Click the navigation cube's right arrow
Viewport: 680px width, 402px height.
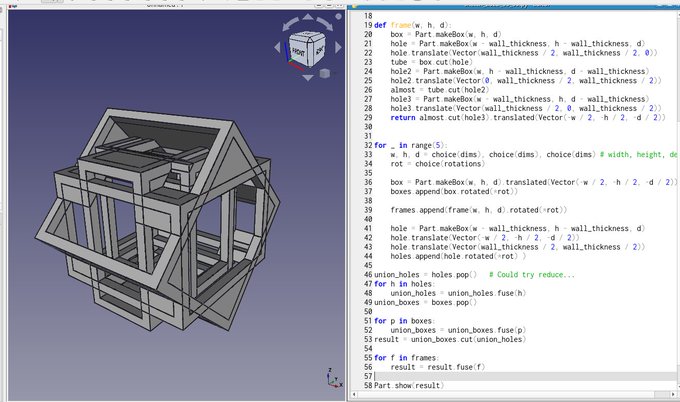pyautogui.click(x=338, y=47)
